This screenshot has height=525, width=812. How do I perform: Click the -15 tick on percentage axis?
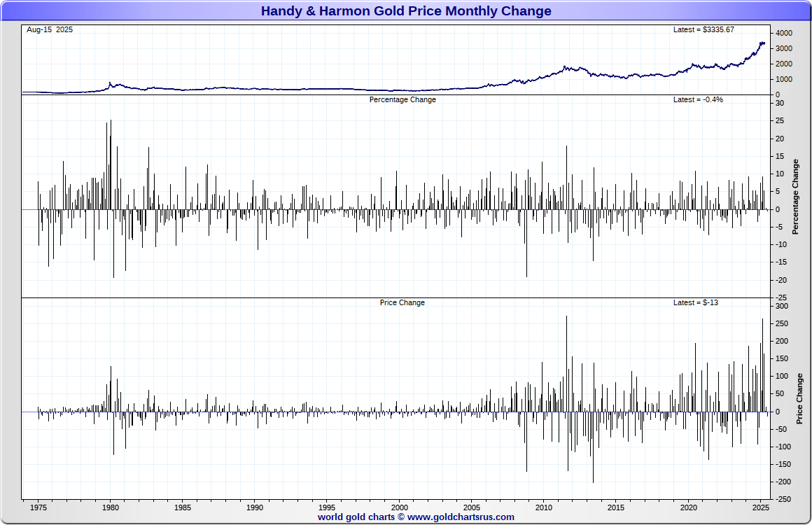coord(780,262)
